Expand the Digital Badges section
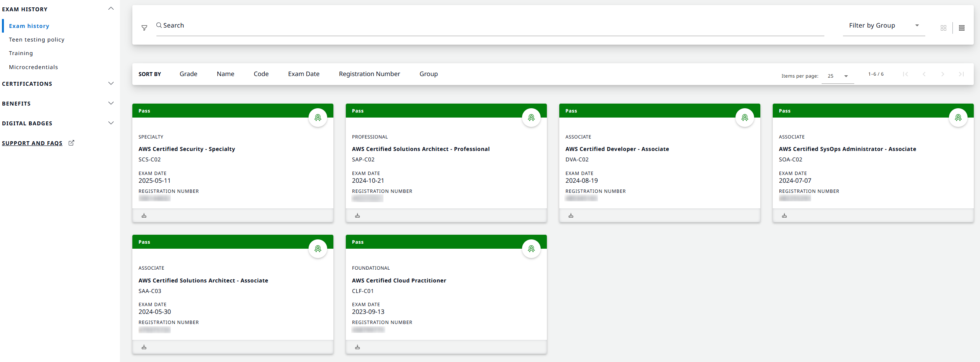The image size is (980, 362). tap(111, 123)
